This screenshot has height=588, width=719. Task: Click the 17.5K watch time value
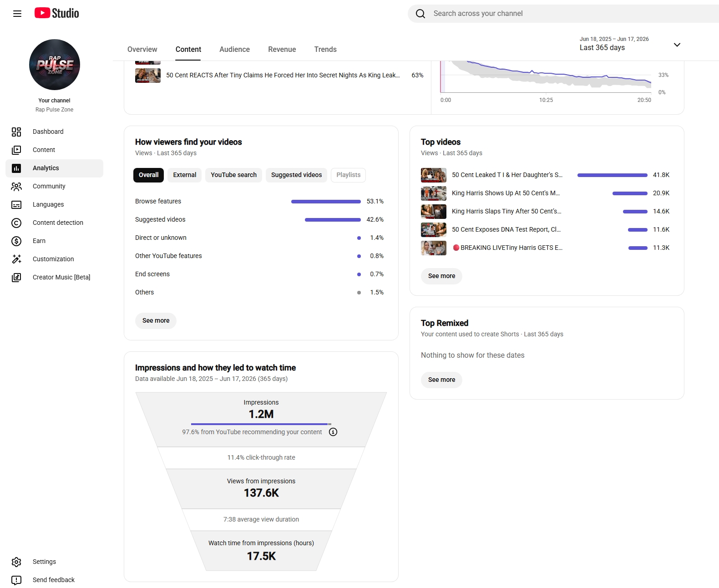click(261, 556)
